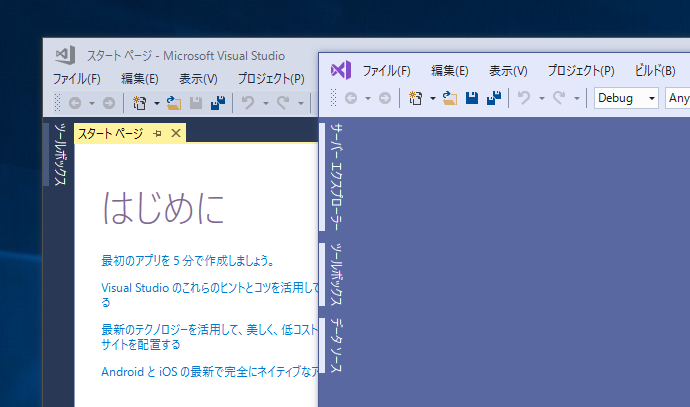Close the スタート ページ tab

click(176, 133)
